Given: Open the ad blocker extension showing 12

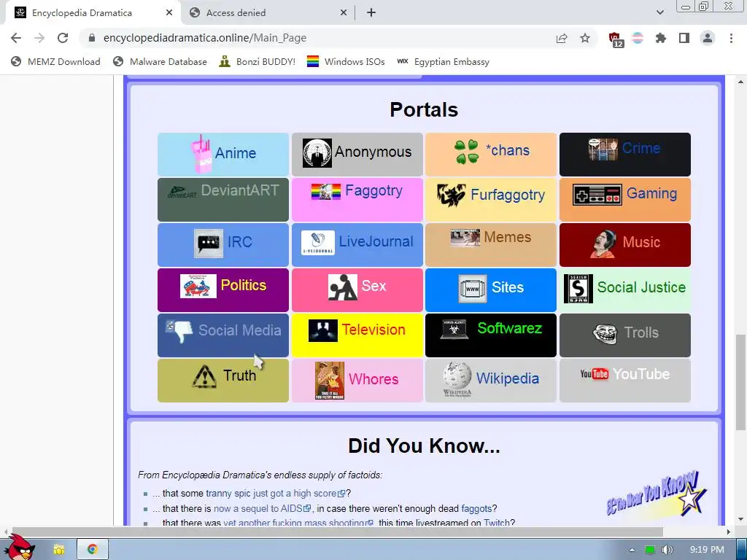Looking at the screenshot, I should point(616,39).
